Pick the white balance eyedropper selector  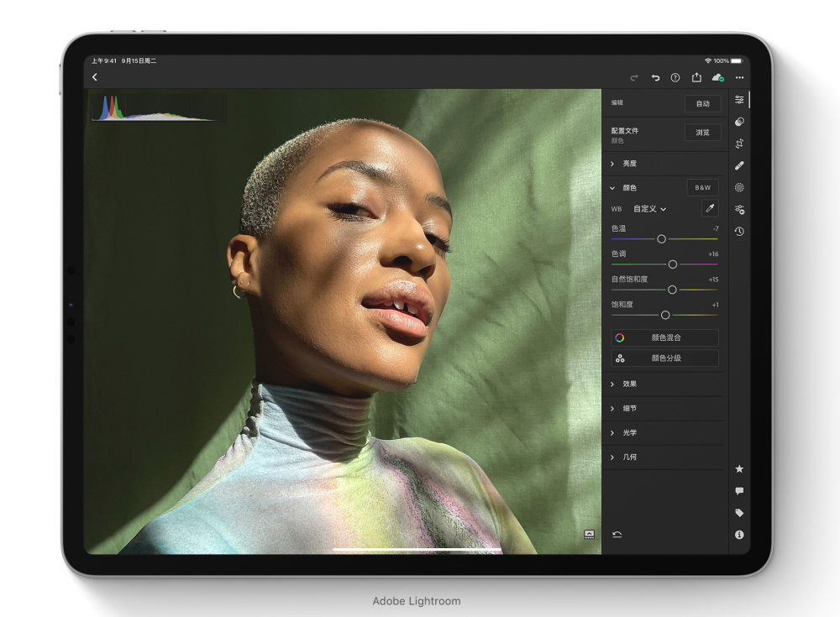tap(710, 208)
